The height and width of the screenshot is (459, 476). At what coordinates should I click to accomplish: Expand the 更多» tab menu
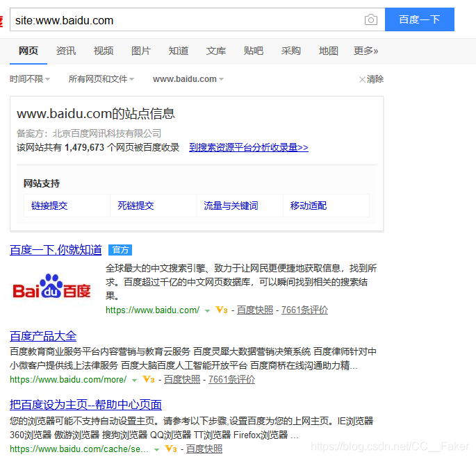pyautogui.click(x=366, y=51)
